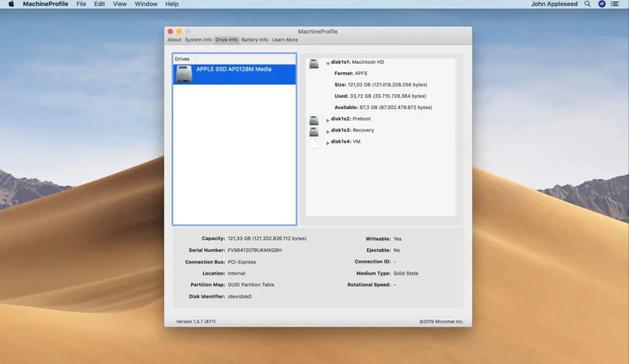The width and height of the screenshot is (629, 364).
Task: Click the disk1s4 VM document icon
Action: pos(314,143)
